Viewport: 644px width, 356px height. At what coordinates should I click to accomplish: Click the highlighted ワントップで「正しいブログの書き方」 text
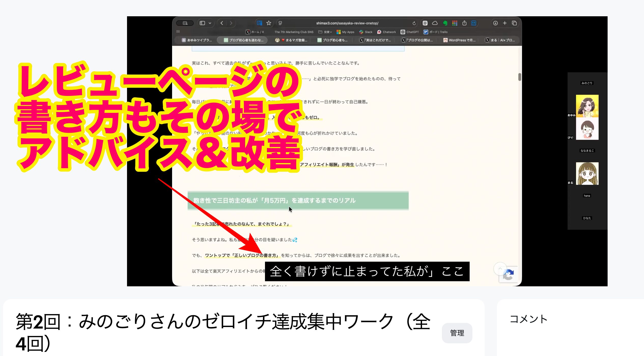[242, 255]
